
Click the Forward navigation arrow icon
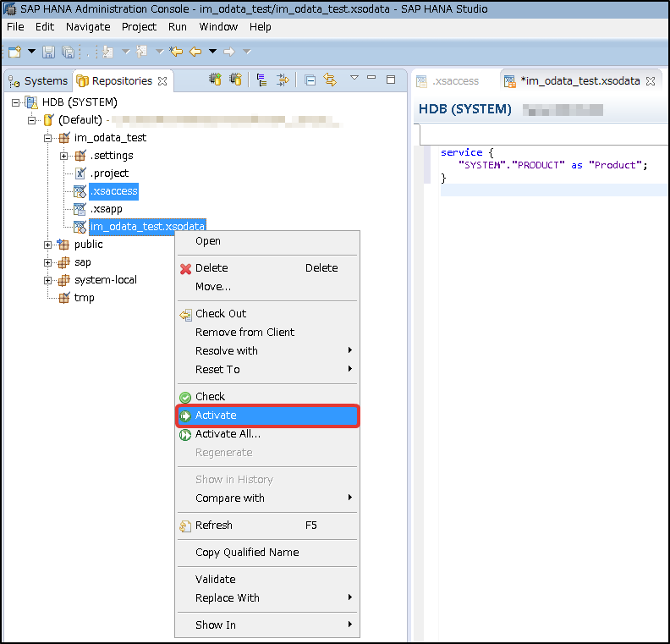coord(229,52)
